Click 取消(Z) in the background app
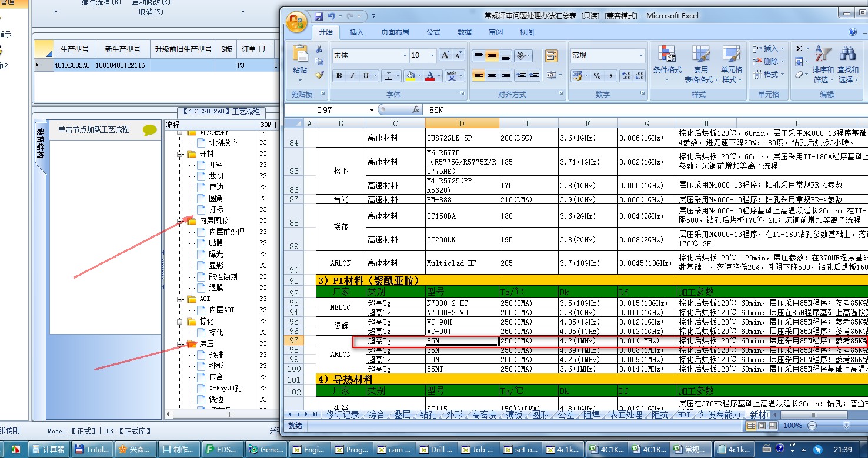 151,12
